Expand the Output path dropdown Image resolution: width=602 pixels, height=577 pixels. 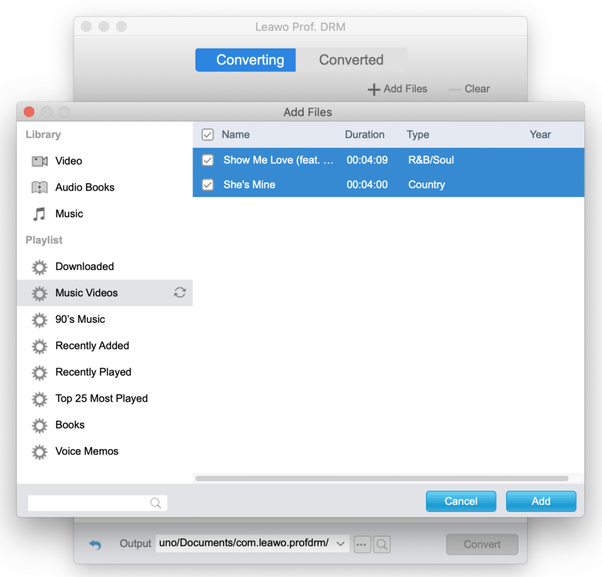(340, 544)
